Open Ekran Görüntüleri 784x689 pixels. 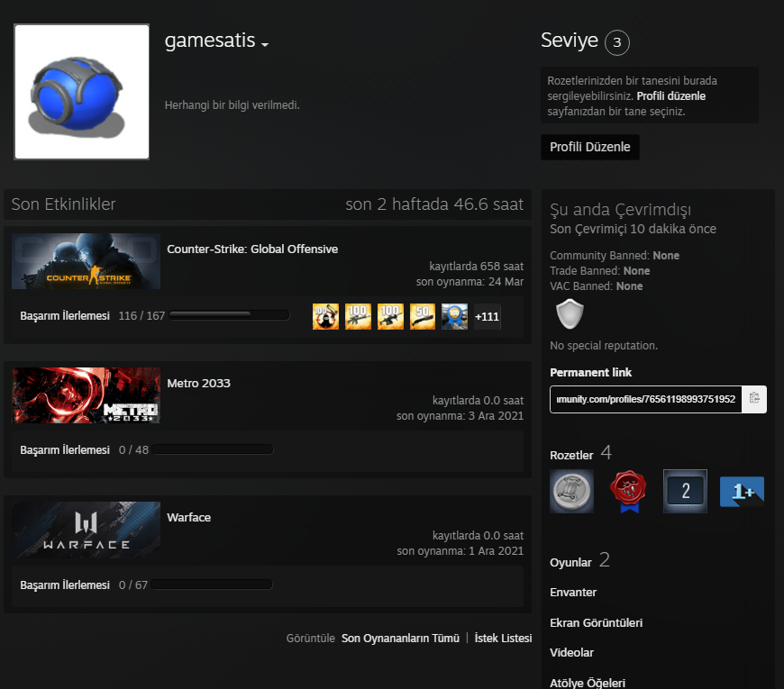click(x=596, y=622)
